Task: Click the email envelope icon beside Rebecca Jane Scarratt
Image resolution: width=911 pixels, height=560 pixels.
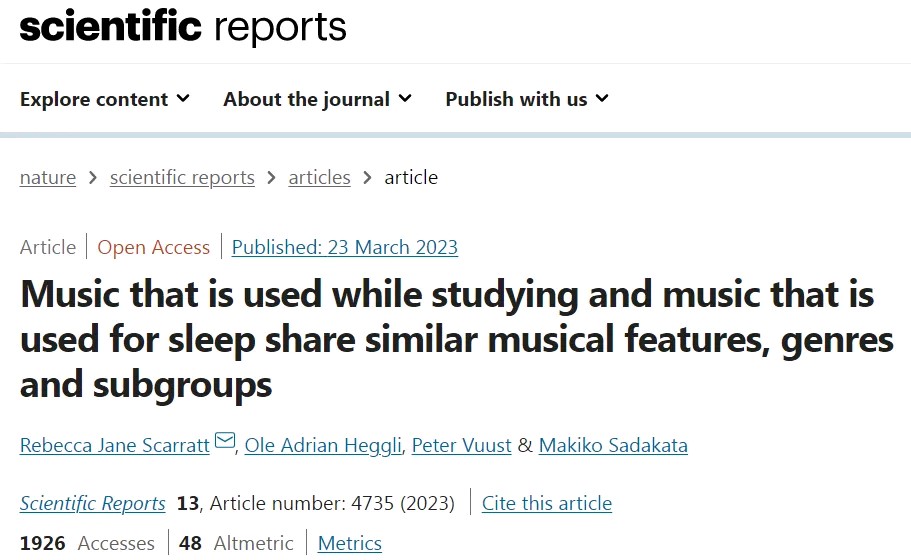Action: click(225, 442)
